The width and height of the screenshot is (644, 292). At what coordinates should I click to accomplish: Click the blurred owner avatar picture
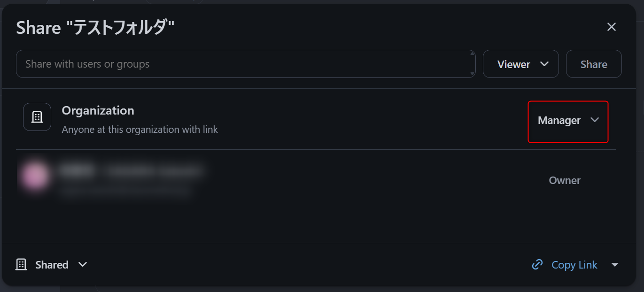coord(34,177)
